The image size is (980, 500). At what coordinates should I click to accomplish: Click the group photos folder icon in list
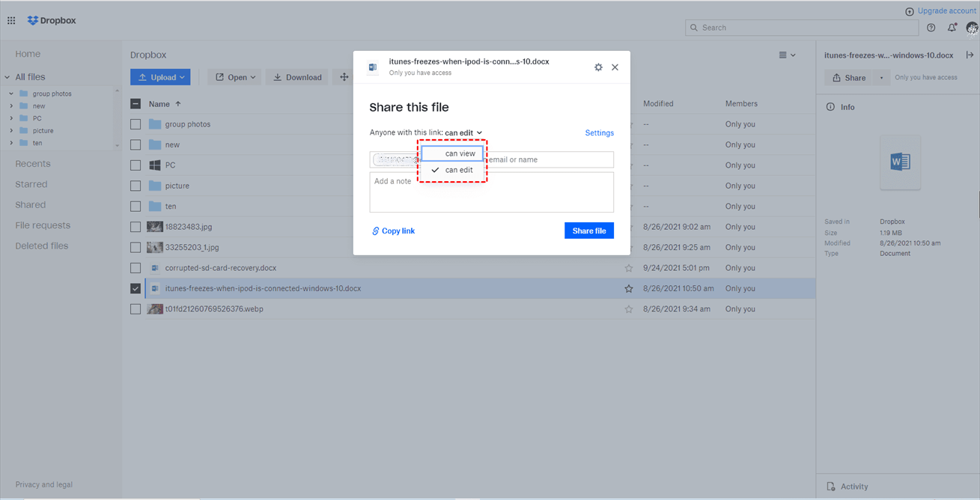pyautogui.click(x=155, y=124)
